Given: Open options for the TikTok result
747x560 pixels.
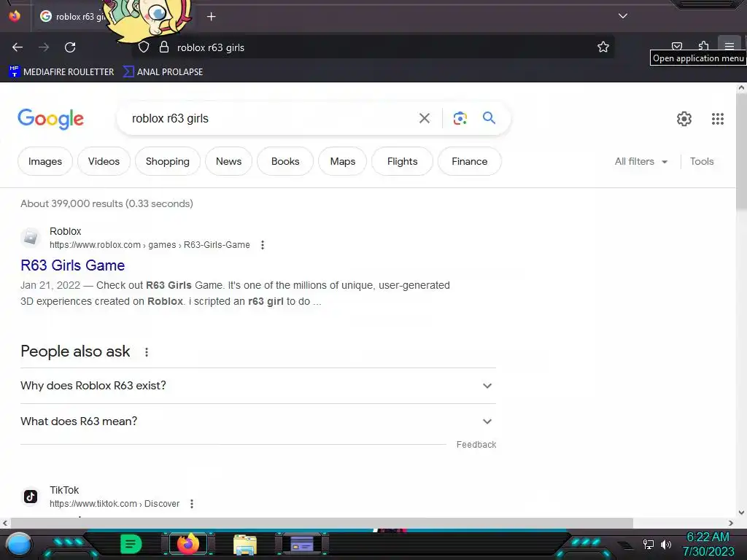Looking at the screenshot, I should coord(192,504).
